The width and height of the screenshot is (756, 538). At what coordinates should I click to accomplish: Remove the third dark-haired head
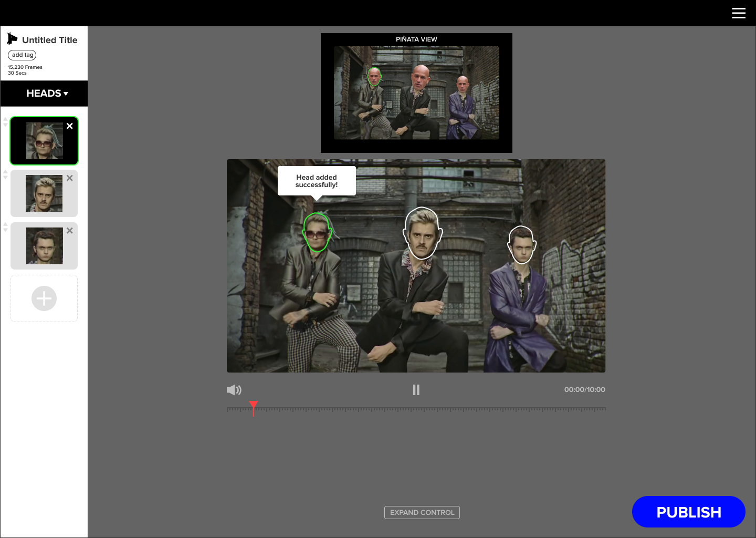pos(70,231)
